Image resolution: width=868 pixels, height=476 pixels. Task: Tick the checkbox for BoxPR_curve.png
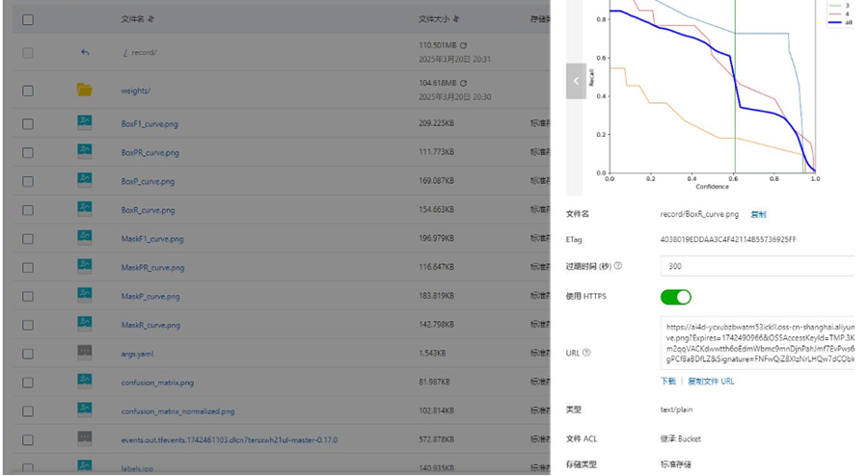(x=28, y=152)
